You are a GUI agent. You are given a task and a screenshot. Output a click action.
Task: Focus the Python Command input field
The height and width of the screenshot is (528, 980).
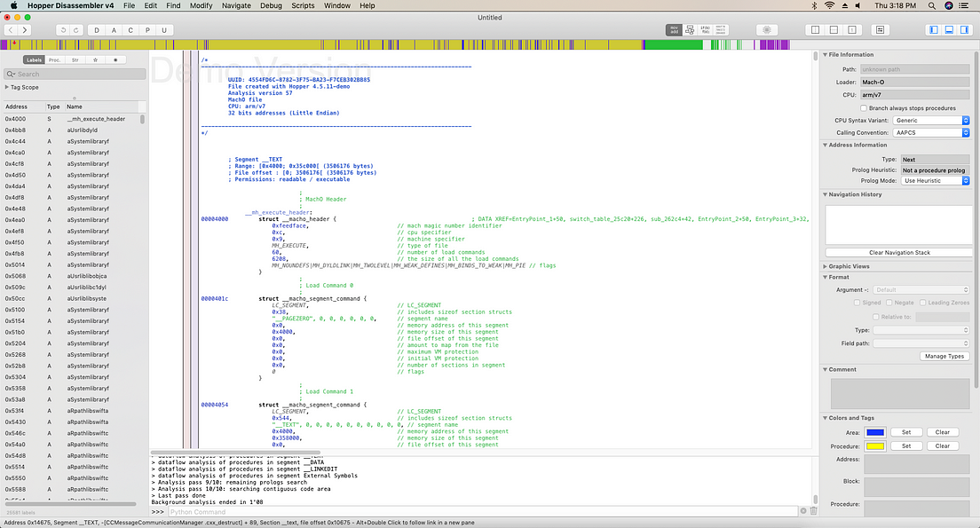(482, 512)
